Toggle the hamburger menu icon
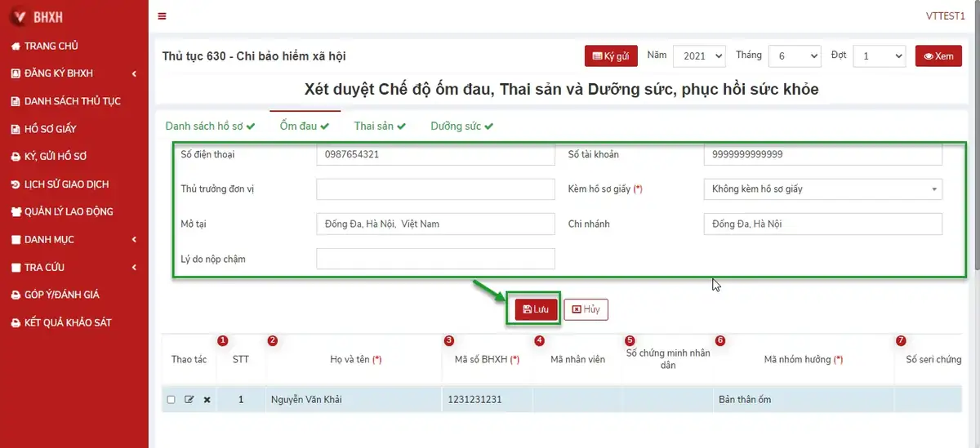Screen dimensions: 980x448 coord(162,16)
